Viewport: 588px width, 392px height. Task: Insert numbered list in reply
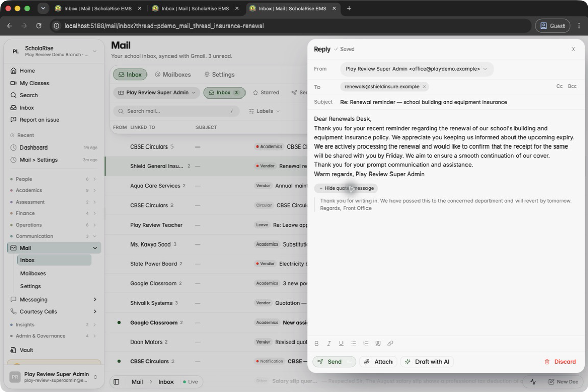click(365, 343)
